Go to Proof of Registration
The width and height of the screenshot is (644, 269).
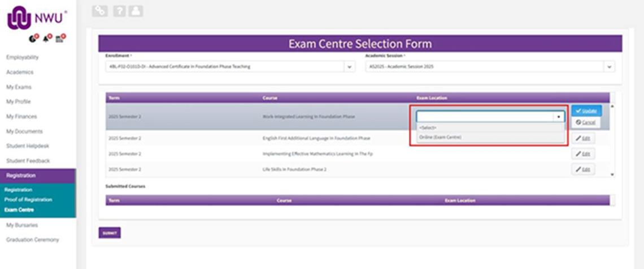(28, 200)
